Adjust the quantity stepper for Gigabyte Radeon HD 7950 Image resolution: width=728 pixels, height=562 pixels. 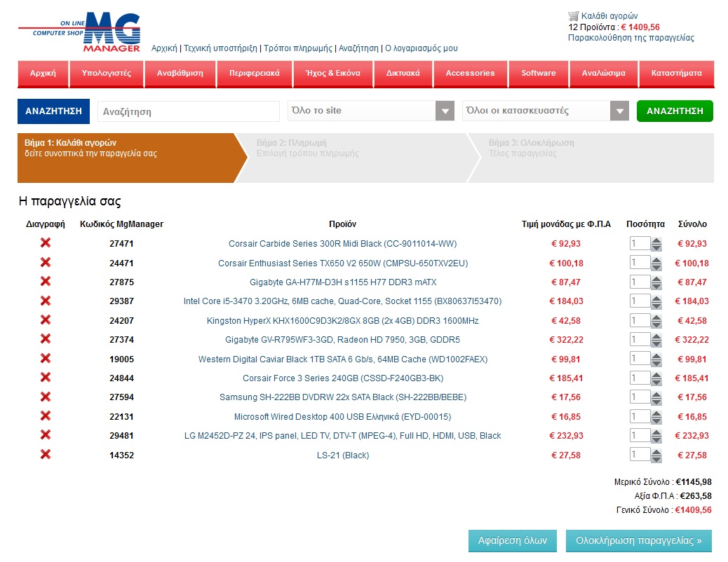point(656,341)
